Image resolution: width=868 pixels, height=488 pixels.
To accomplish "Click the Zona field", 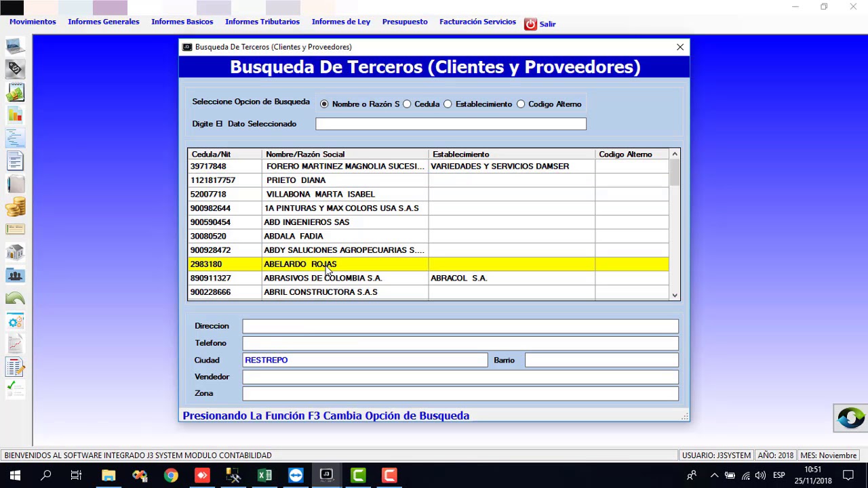I will [x=460, y=393].
